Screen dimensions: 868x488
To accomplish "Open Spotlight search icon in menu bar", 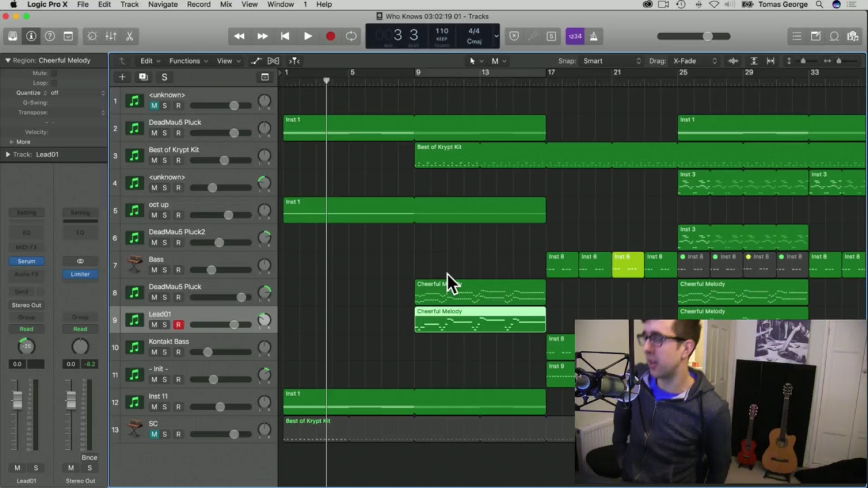I will click(x=819, y=4).
